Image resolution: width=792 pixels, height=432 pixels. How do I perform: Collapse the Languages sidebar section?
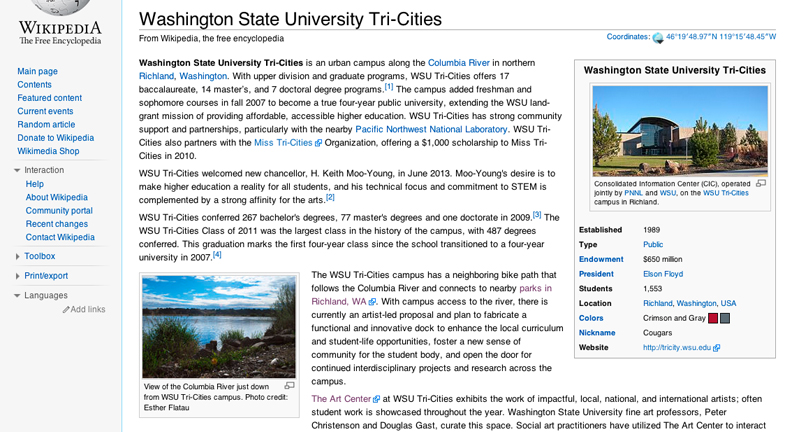click(17, 296)
